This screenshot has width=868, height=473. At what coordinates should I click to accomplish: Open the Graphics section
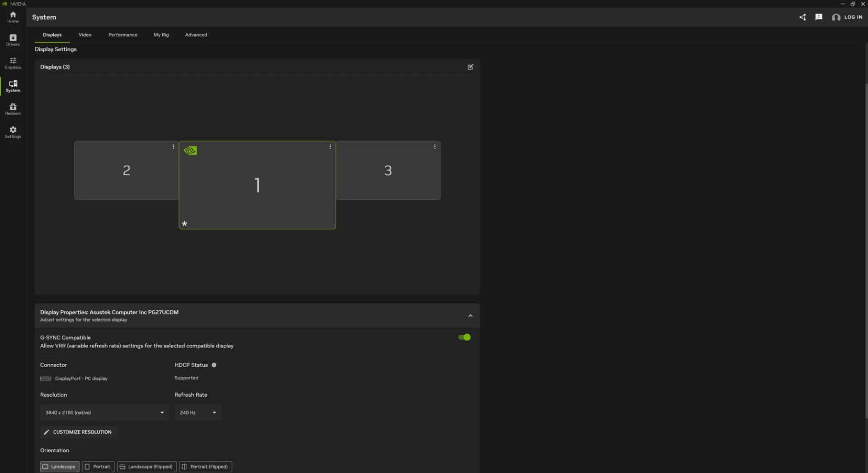point(13,63)
